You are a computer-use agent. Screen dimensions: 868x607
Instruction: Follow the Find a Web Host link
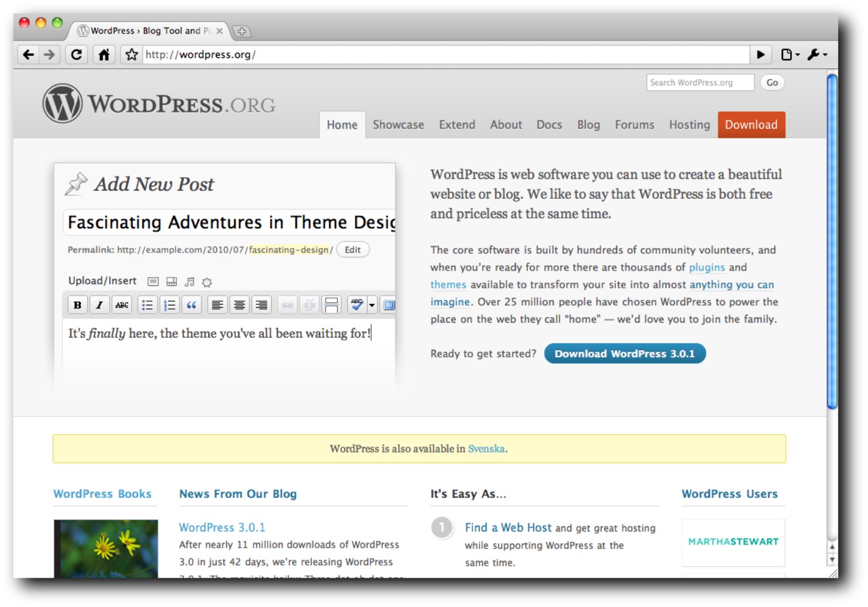pos(508,527)
